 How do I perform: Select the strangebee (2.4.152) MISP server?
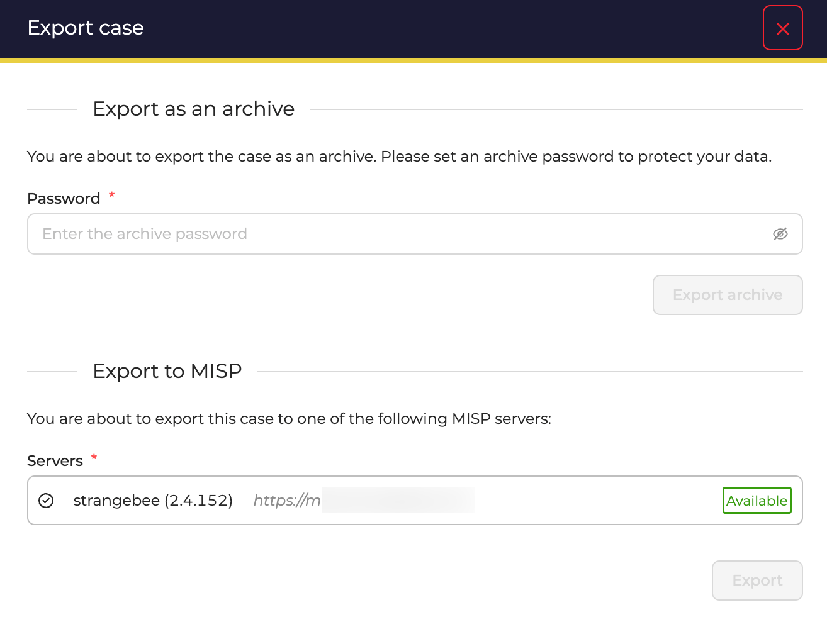click(x=153, y=501)
